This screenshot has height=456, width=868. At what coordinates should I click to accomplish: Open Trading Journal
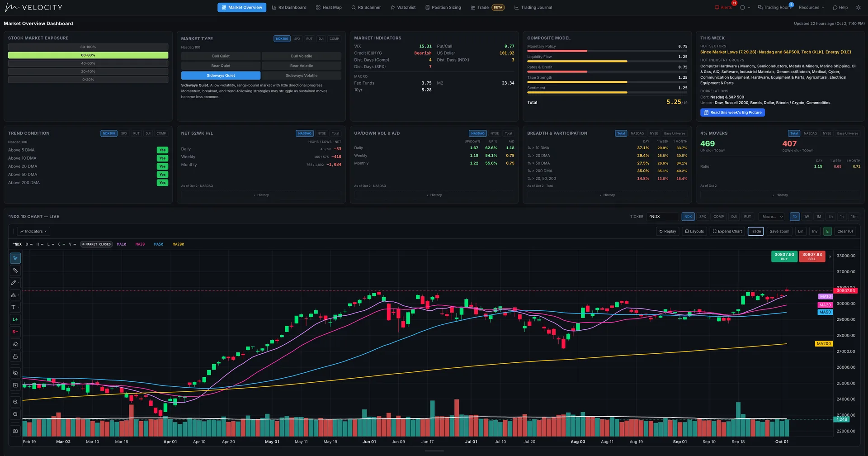pyautogui.click(x=533, y=7)
